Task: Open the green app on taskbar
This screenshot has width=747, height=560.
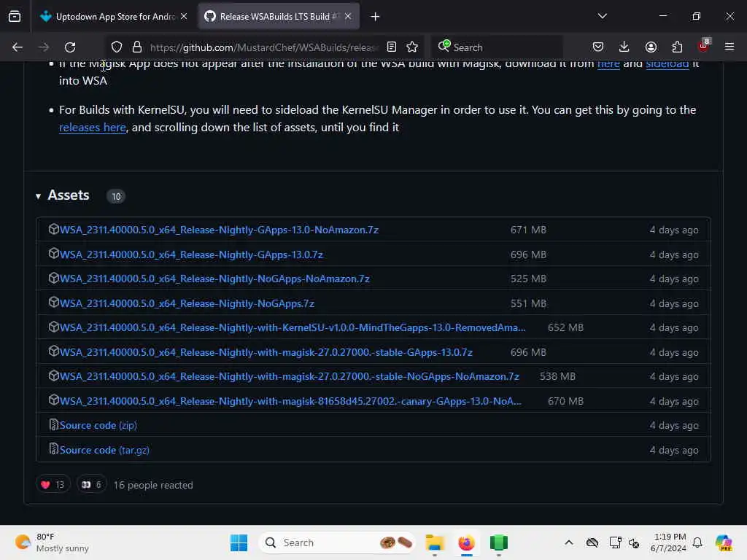Action: (x=499, y=542)
